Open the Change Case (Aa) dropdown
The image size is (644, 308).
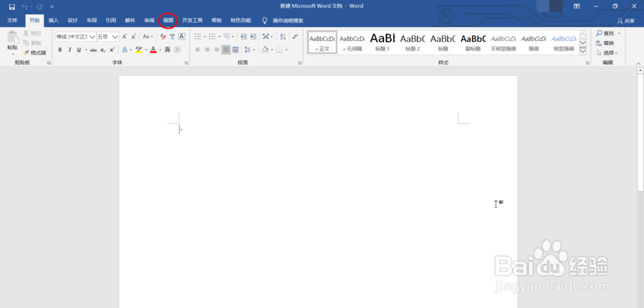pyautogui.click(x=148, y=37)
